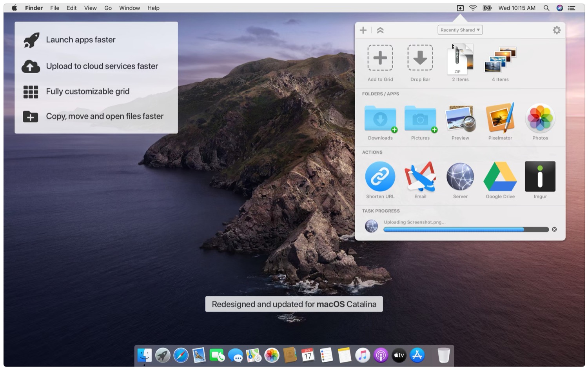Open settings via the gear icon
Viewport: 588px width, 370px height.
coord(556,30)
